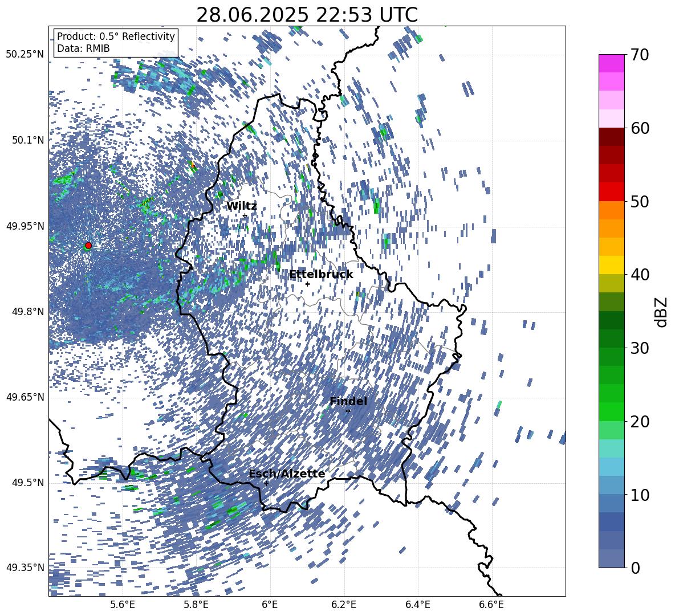Click the 50 colorbar tick label
The image size is (675, 616).
[x=640, y=201]
